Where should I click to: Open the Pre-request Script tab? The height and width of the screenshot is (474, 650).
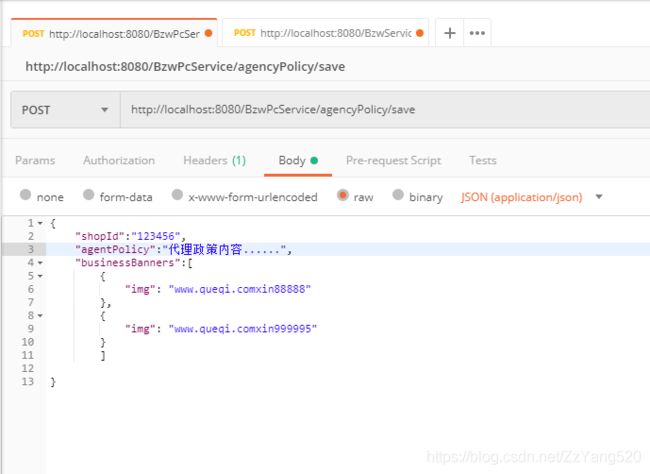coord(393,160)
